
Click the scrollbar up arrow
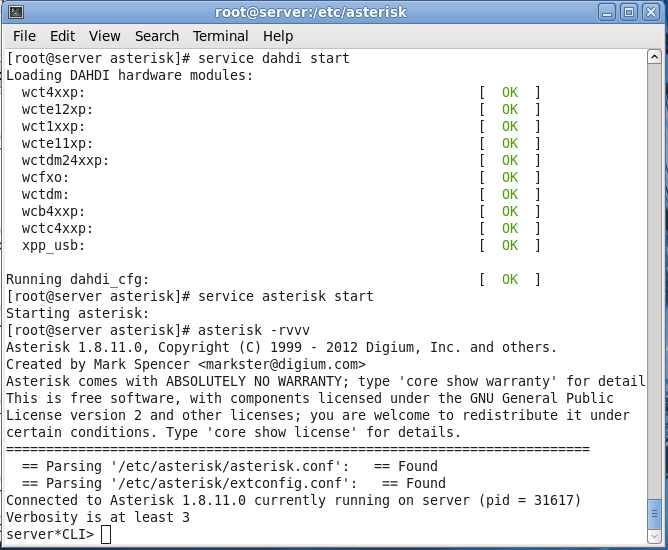click(x=654, y=57)
